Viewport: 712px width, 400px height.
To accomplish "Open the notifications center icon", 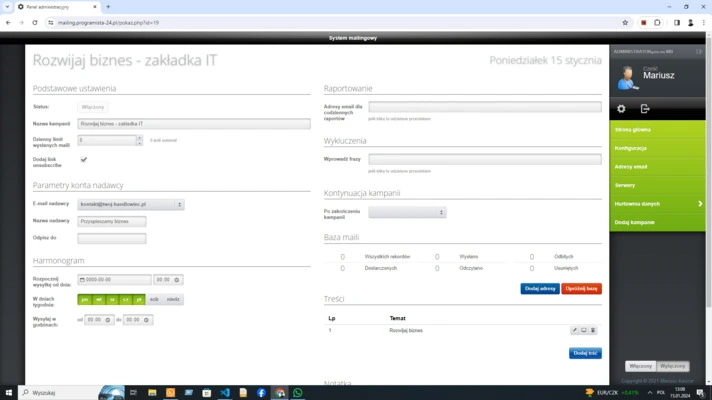I will pos(701,393).
